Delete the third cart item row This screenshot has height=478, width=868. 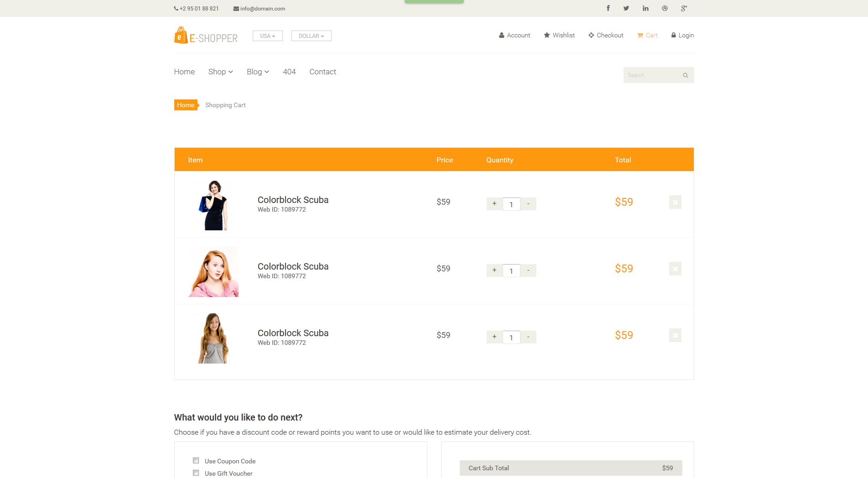coord(675,335)
